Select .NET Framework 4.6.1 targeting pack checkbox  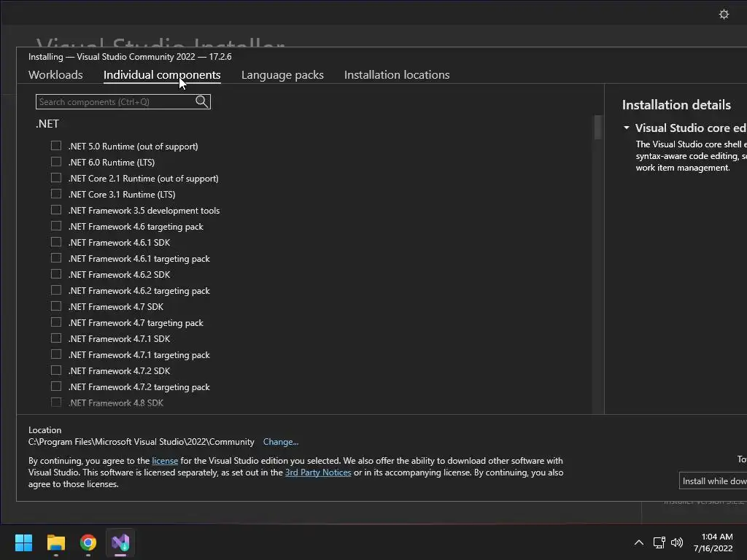(56, 258)
